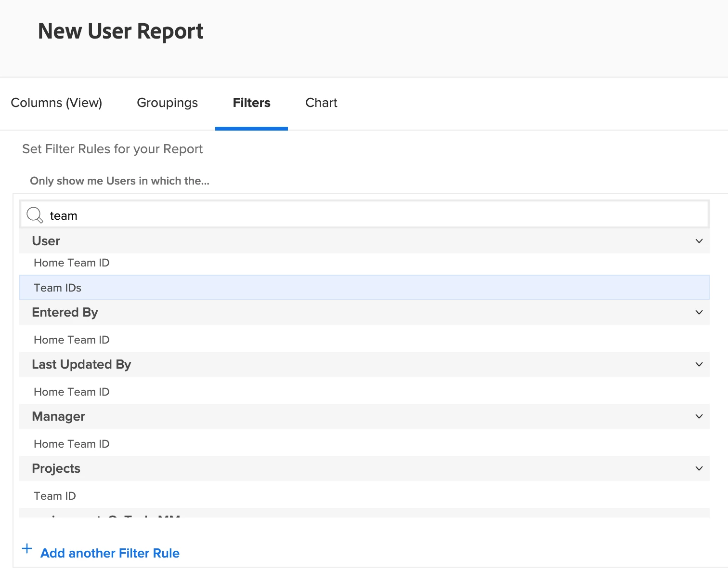Choose Home Team ID under User
The image size is (728, 585).
pos(364,263)
